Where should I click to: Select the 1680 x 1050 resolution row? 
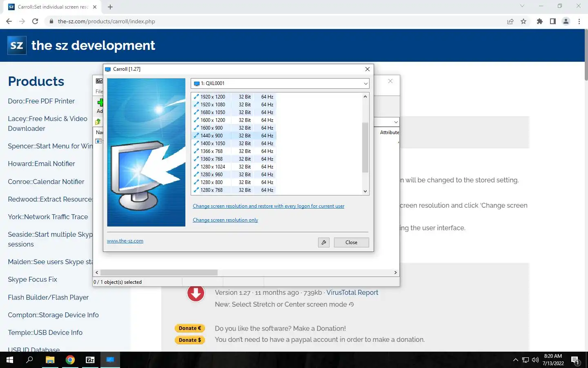[x=234, y=112]
